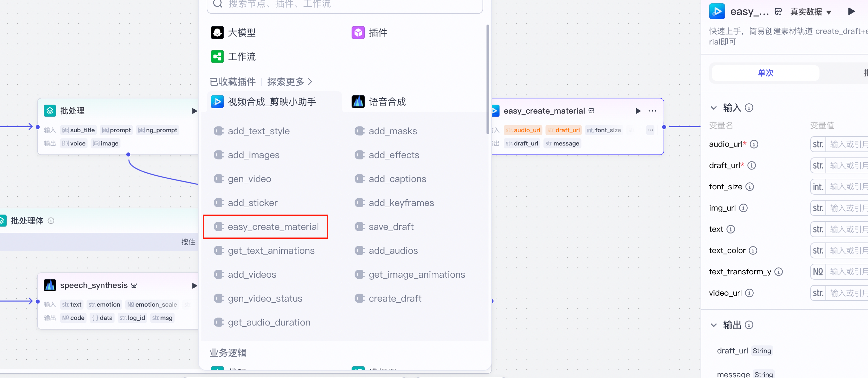Select the gen_video plugin tool
Image resolution: width=868 pixels, height=378 pixels.
coord(249,179)
